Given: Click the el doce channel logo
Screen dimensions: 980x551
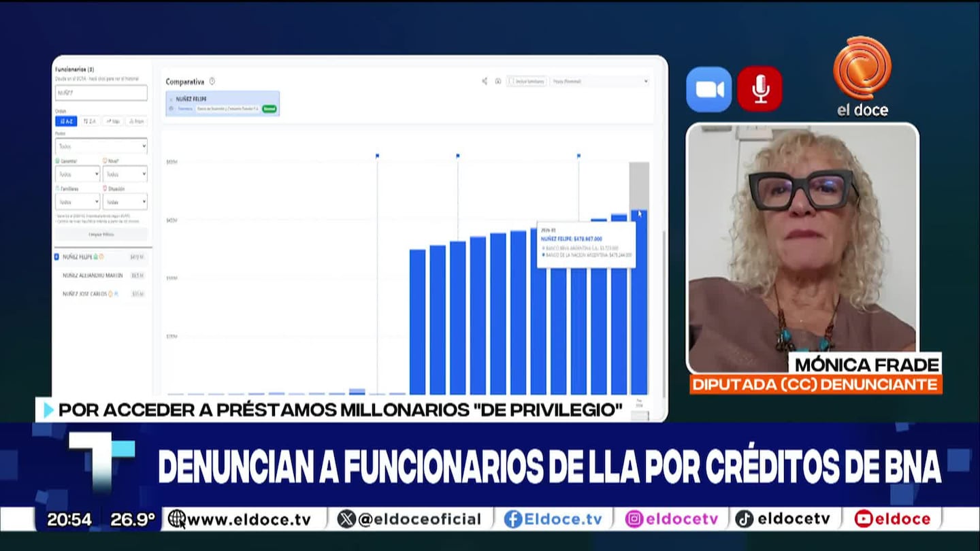Looking at the screenshot, I should coord(862,76).
